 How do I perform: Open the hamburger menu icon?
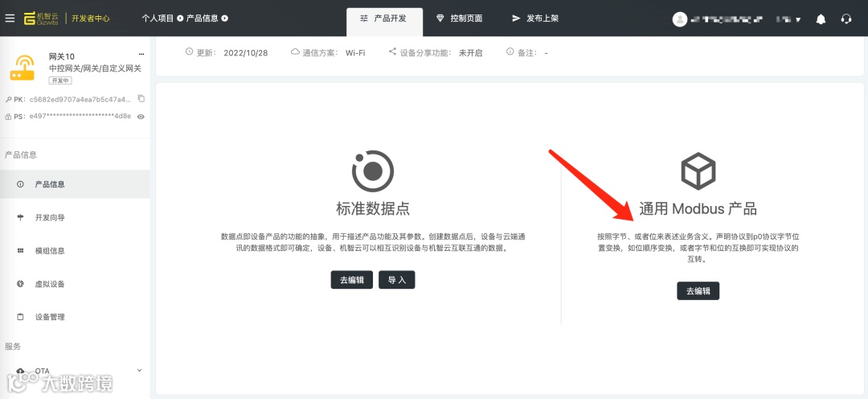[x=10, y=19]
